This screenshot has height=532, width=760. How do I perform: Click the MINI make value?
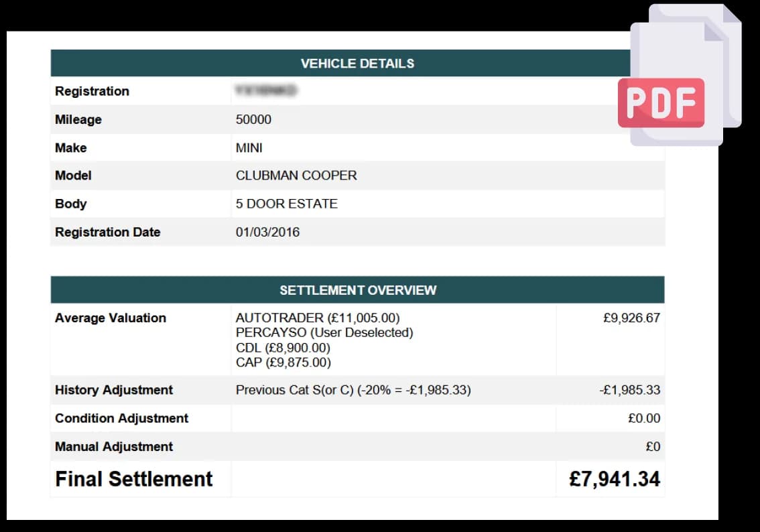[249, 148]
